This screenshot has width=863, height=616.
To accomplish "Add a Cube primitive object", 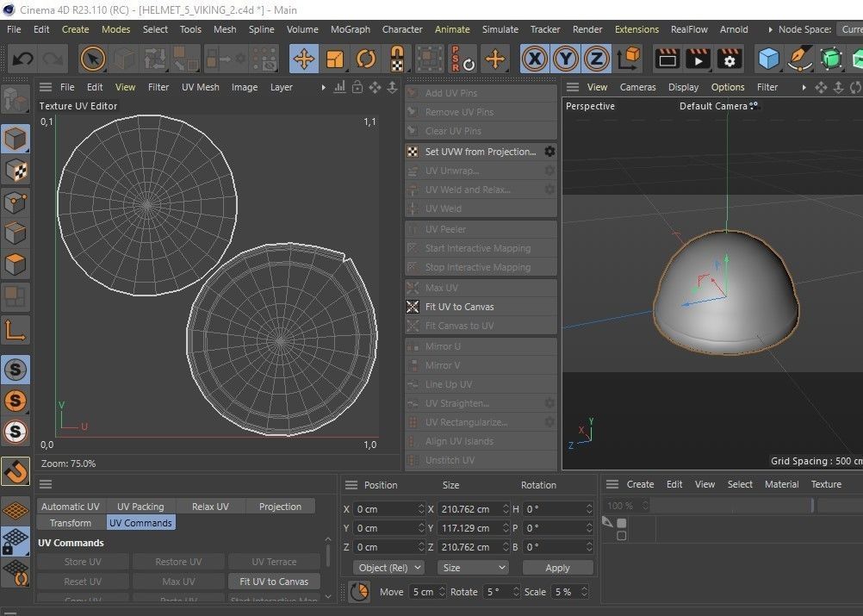I will 769,59.
